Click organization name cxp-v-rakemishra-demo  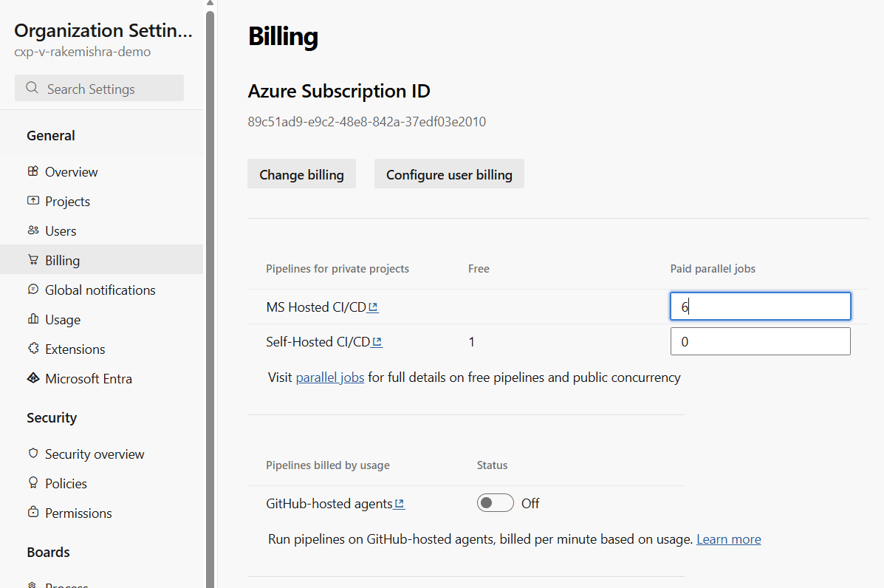point(82,52)
